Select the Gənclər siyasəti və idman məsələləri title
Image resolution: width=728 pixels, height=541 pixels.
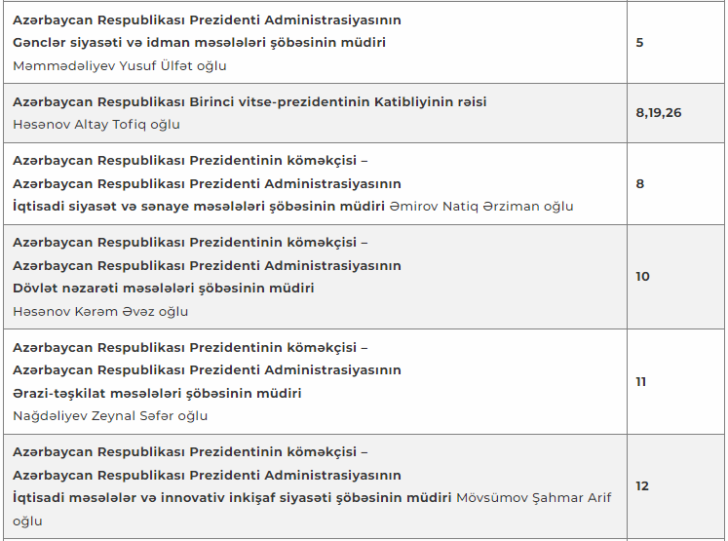pos(199,43)
